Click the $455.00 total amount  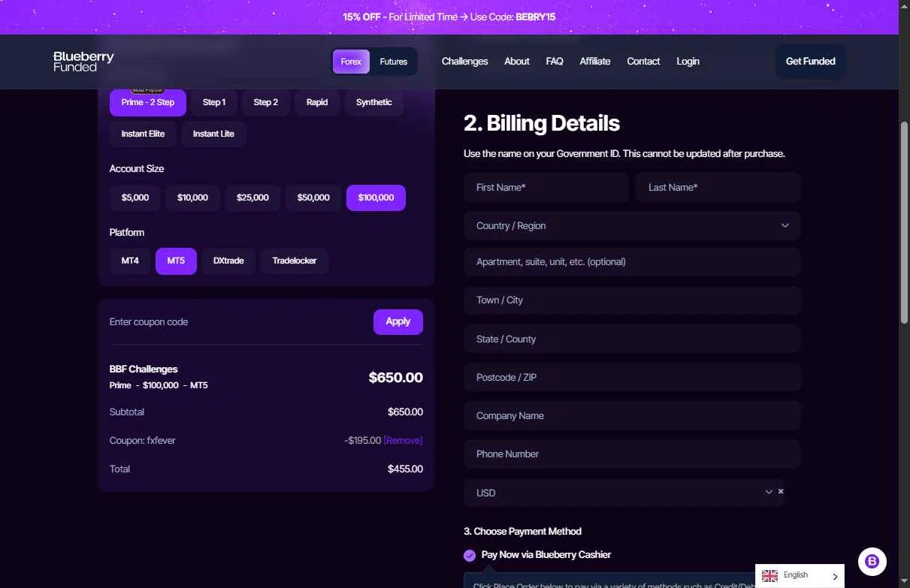(405, 469)
